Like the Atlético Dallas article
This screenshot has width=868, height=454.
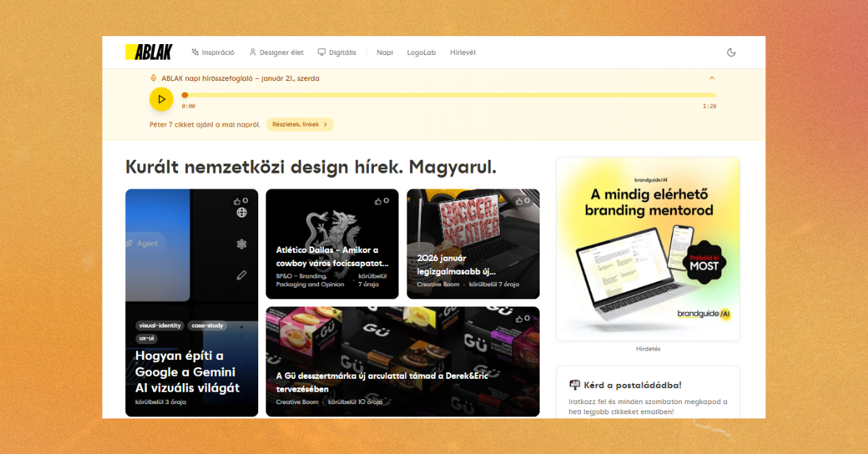[381, 201]
